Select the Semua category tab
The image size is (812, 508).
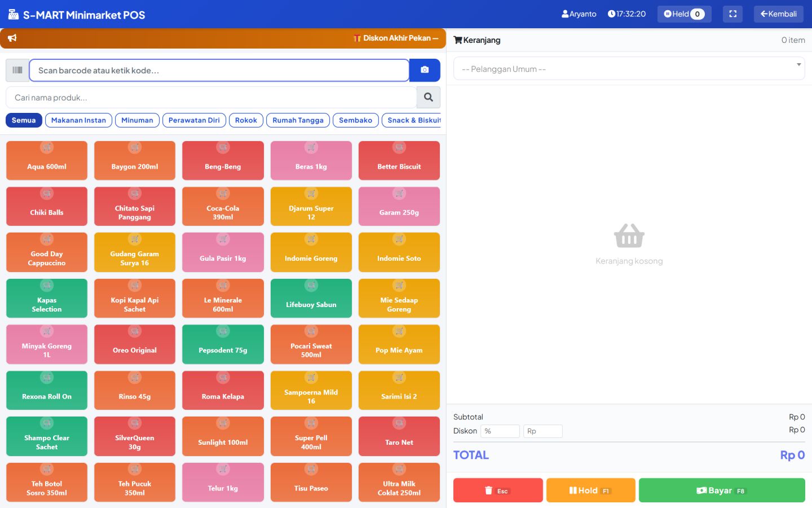tap(24, 120)
